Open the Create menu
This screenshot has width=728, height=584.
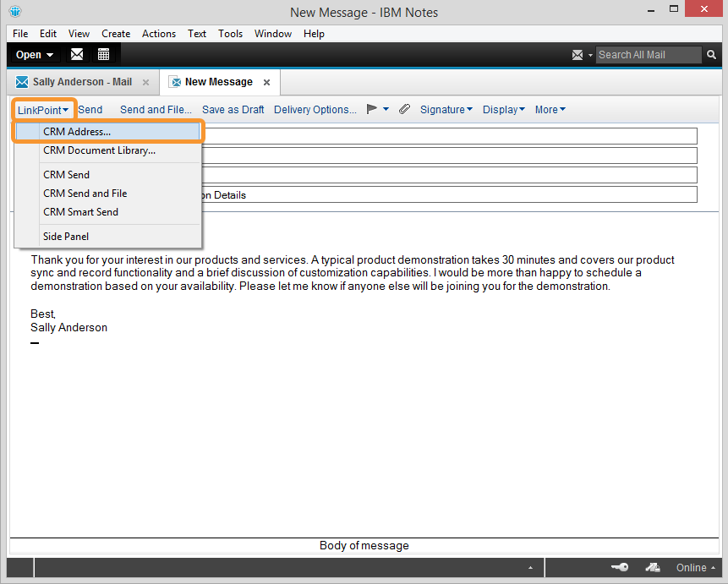pos(116,34)
